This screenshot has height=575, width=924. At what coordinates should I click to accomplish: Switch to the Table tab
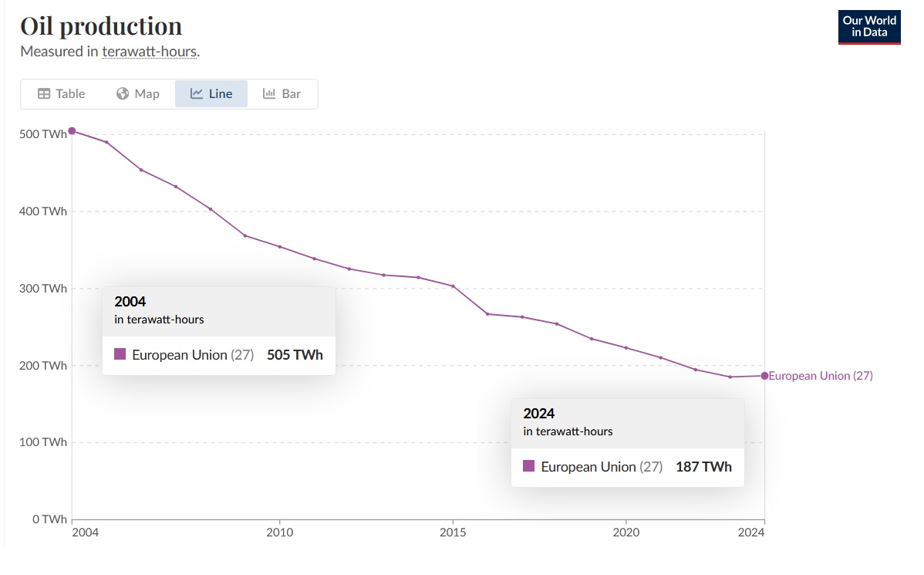62,93
